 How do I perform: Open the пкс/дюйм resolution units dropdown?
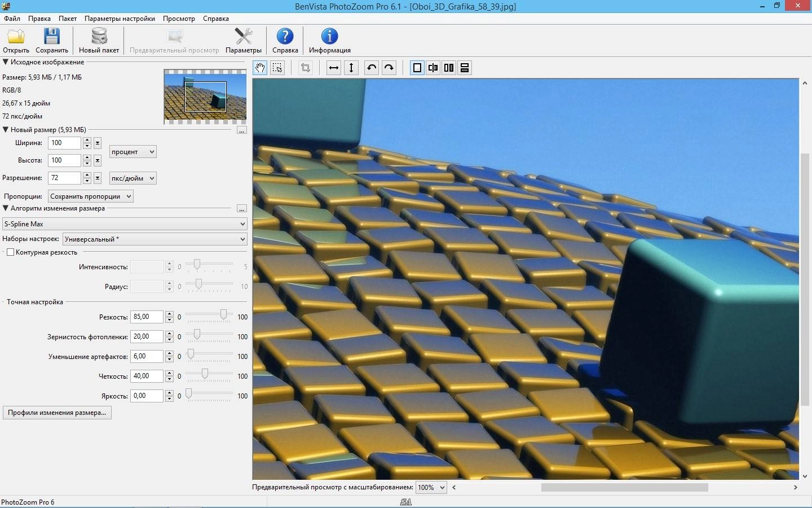[133, 178]
